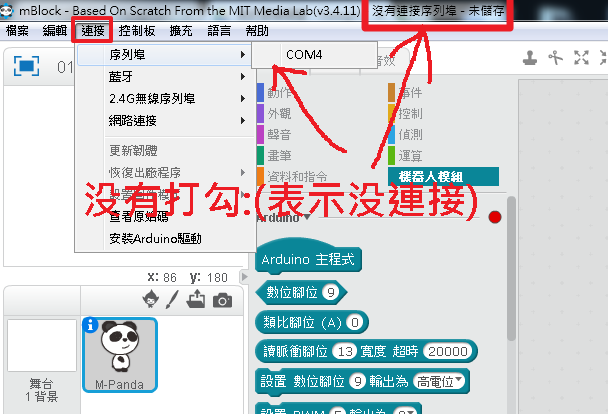Image resolution: width=608 pixels, height=414 pixels.
Task: Select the 舞台 stage thumbnail
Action: coord(42,345)
